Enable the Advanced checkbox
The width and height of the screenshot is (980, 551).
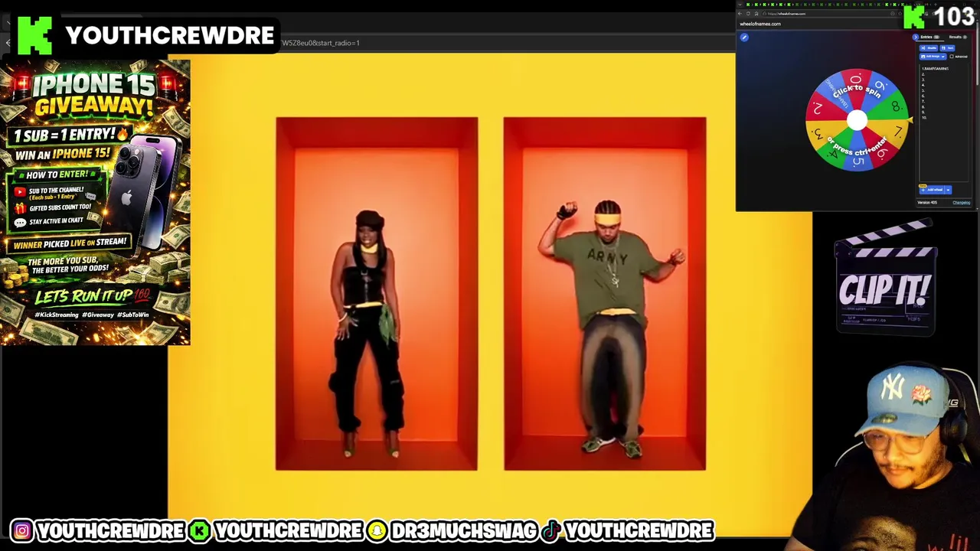tap(952, 57)
